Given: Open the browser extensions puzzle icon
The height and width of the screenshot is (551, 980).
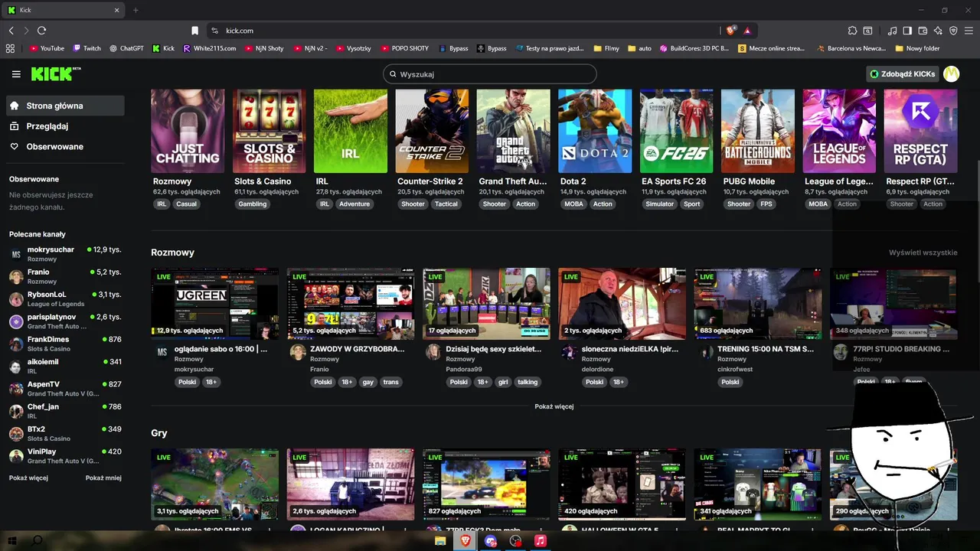Looking at the screenshot, I should (x=852, y=31).
